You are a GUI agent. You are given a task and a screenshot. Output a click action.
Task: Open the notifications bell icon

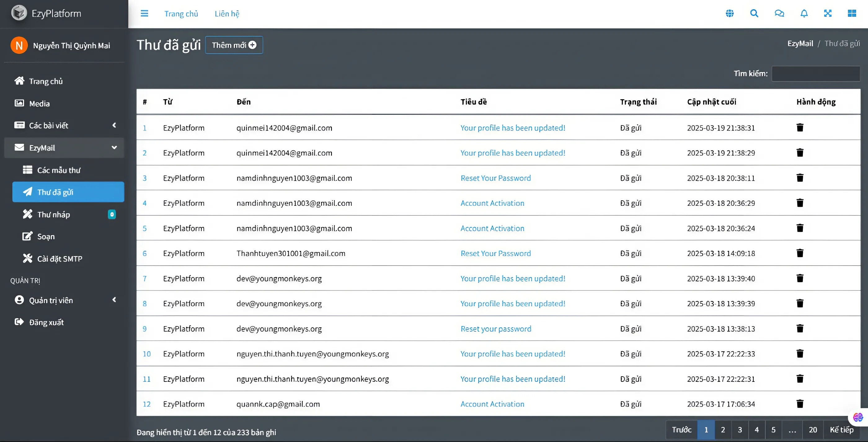click(x=804, y=13)
